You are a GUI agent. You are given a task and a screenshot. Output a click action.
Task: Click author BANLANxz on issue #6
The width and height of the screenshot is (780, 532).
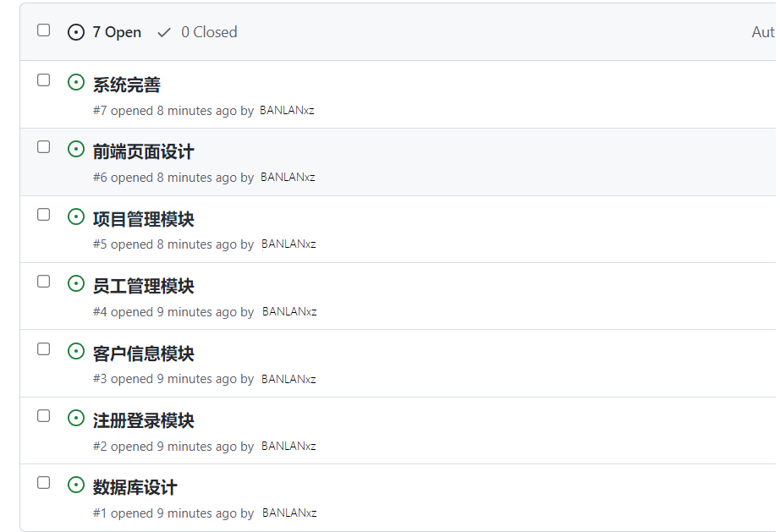(x=288, y=178)
